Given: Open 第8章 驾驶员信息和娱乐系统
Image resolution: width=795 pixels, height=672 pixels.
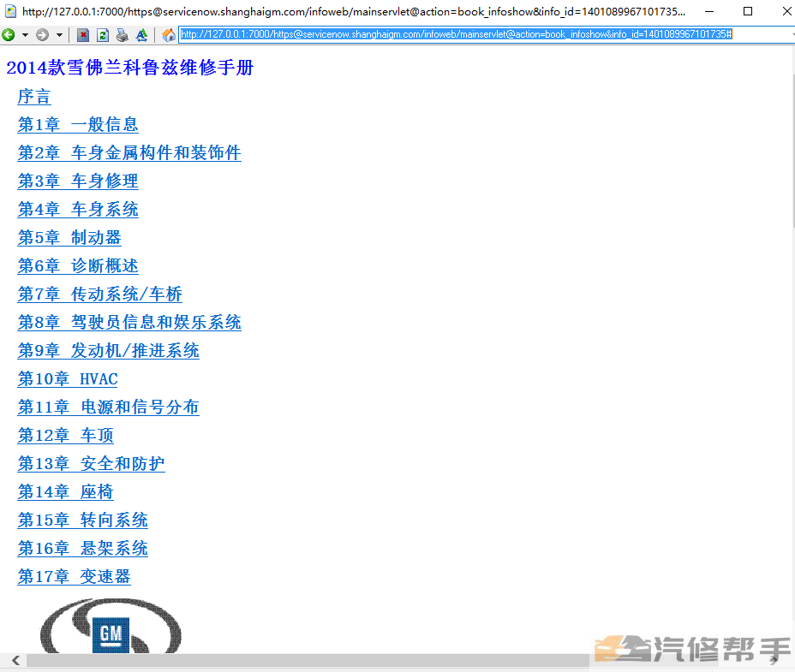Looking at the screenshot, I should coord(129,323).
